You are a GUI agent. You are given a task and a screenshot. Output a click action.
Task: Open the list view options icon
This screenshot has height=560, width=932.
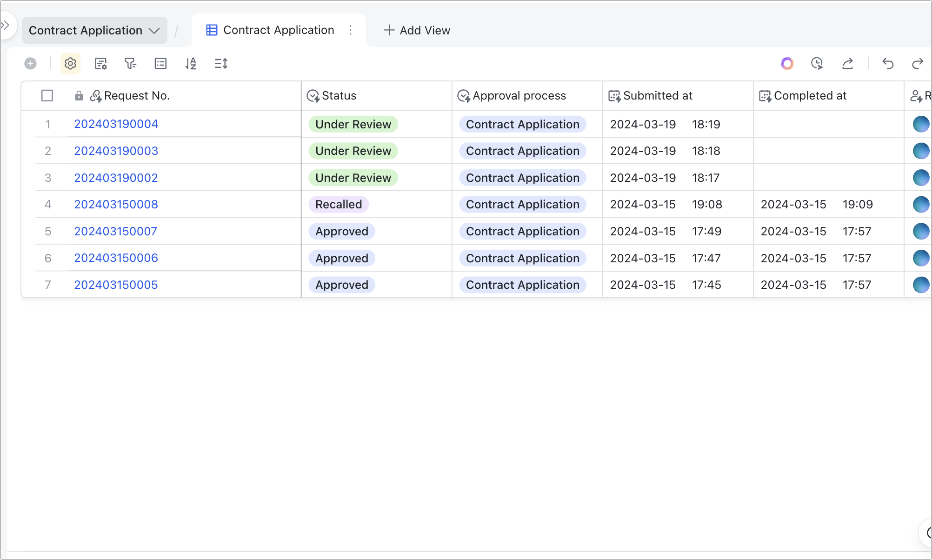160,64
